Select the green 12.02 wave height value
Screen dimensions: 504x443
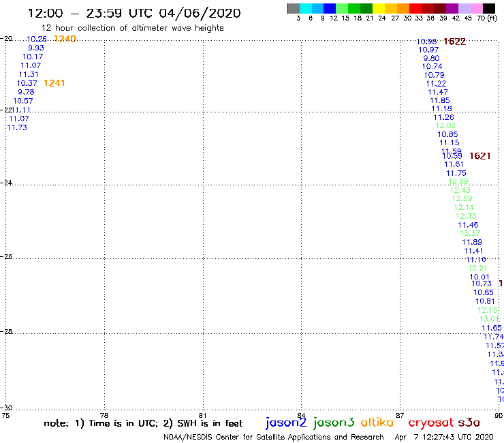pos(446,126)
